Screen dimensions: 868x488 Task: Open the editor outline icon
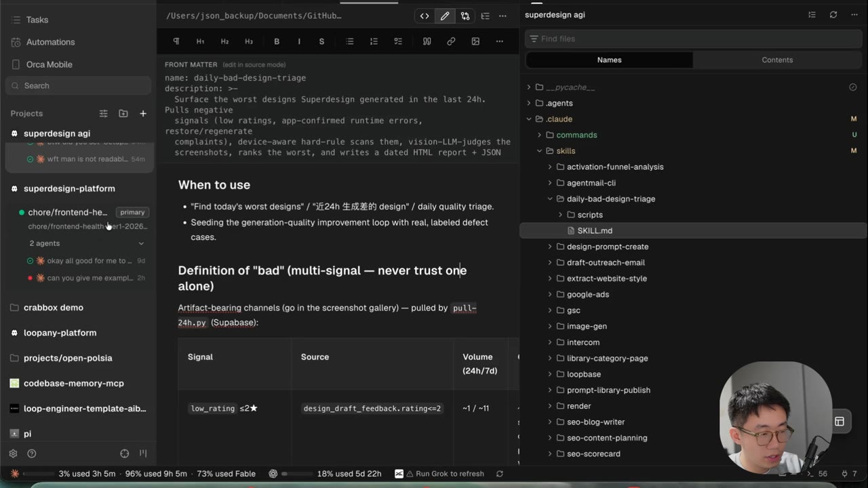(x=485, y=16)
